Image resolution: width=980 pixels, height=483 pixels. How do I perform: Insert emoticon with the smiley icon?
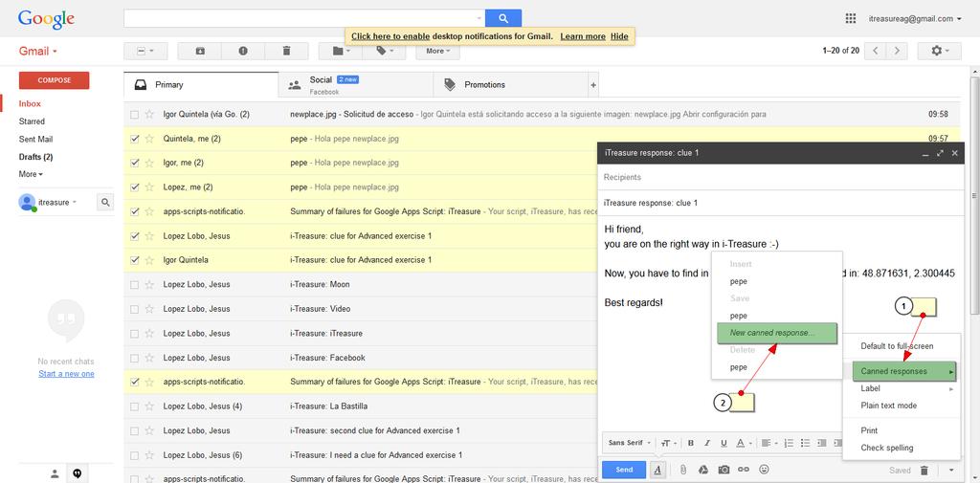(763, 470)
